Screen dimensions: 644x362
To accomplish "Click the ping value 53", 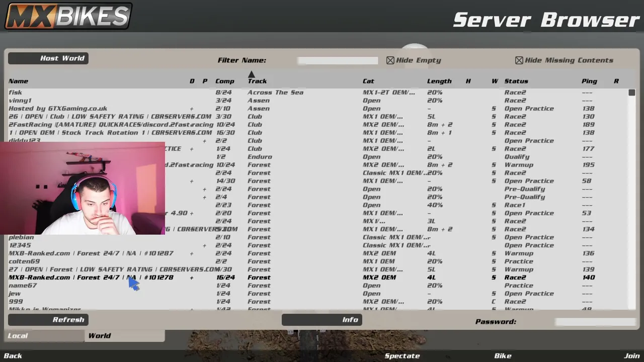I will click(x=586, y=213).
